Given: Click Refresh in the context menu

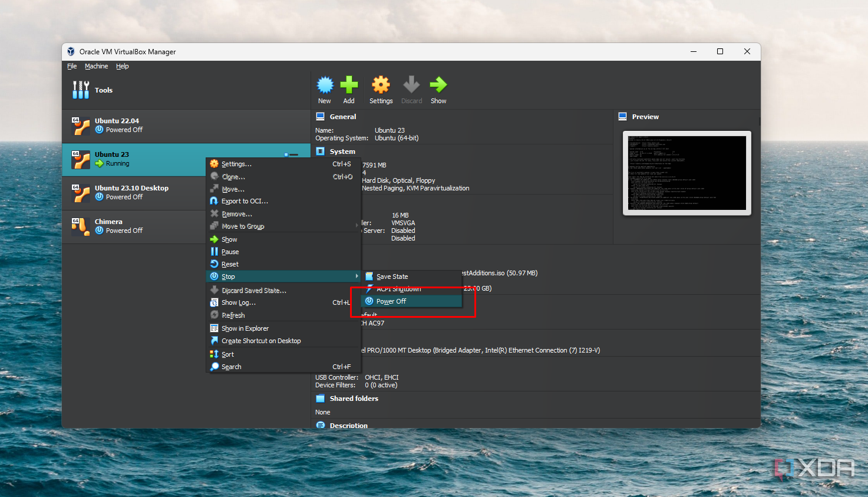Looking at the screenshot, I should [x=283, y=315].
